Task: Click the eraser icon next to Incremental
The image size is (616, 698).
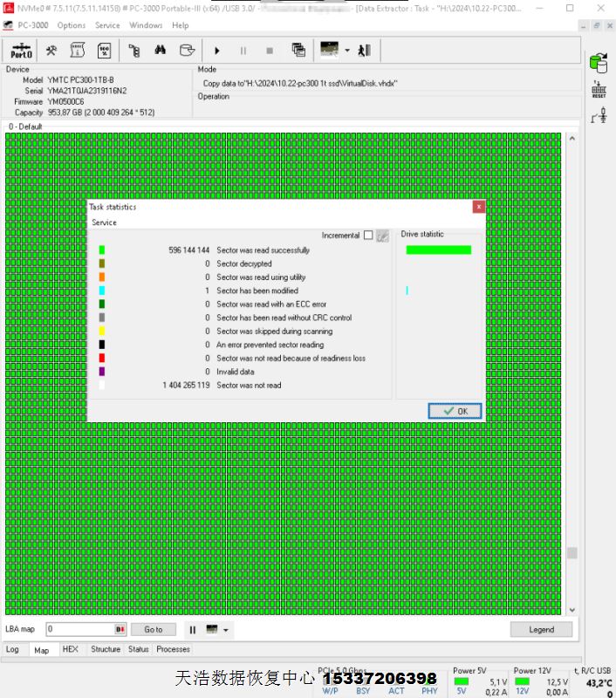Action: point(382,236)
